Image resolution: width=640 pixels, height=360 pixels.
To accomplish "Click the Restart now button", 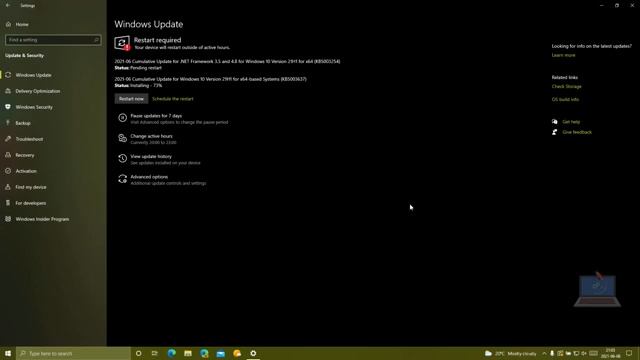I will tap(131, 99).
